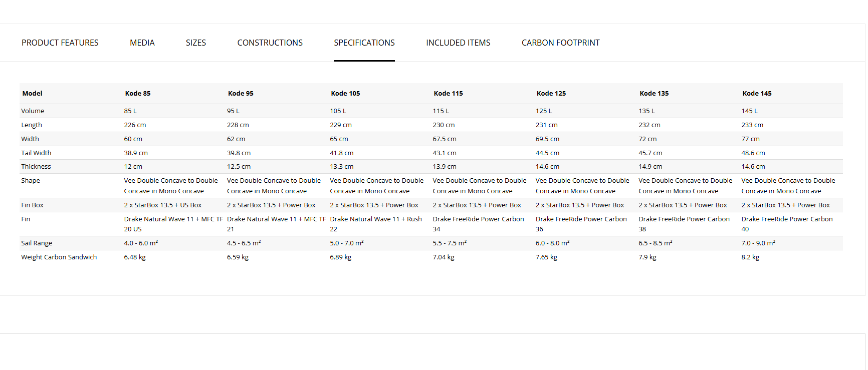This screenshot has width=868, height=370.
Task: Click the Kode 115 column header
Action: [x=448, y=93]
